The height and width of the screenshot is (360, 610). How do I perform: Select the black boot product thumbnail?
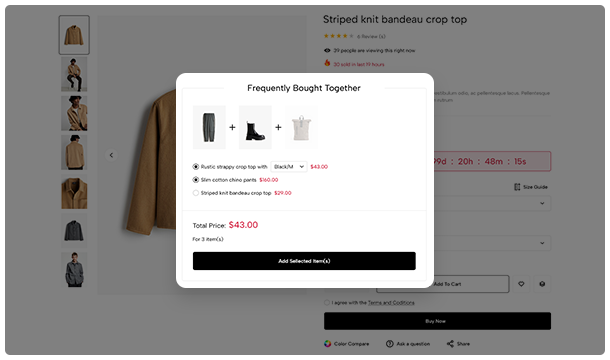[255, 127]
